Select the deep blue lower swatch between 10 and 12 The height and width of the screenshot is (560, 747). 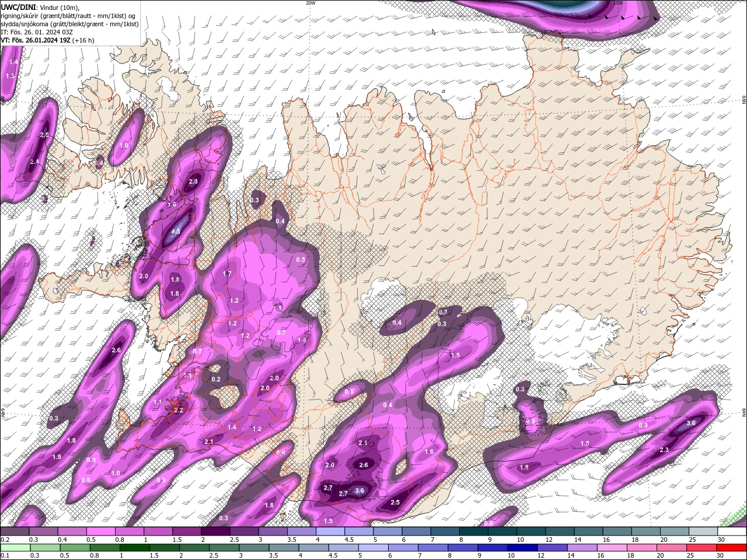click(522, 548)
